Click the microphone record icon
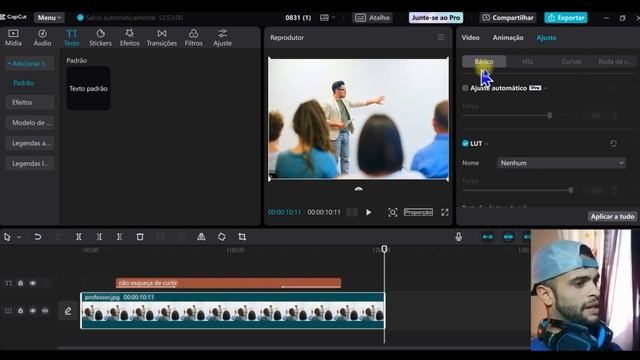This screenshot has height=360, width=640. coord(459,237)
